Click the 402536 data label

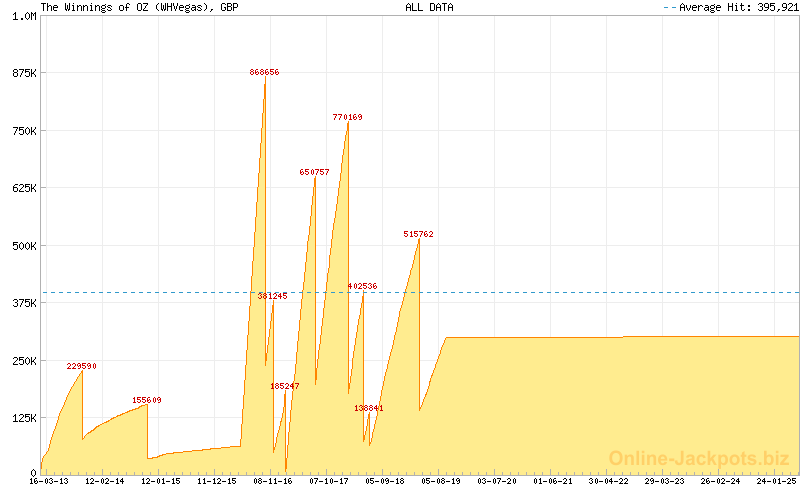coord(362,286)
